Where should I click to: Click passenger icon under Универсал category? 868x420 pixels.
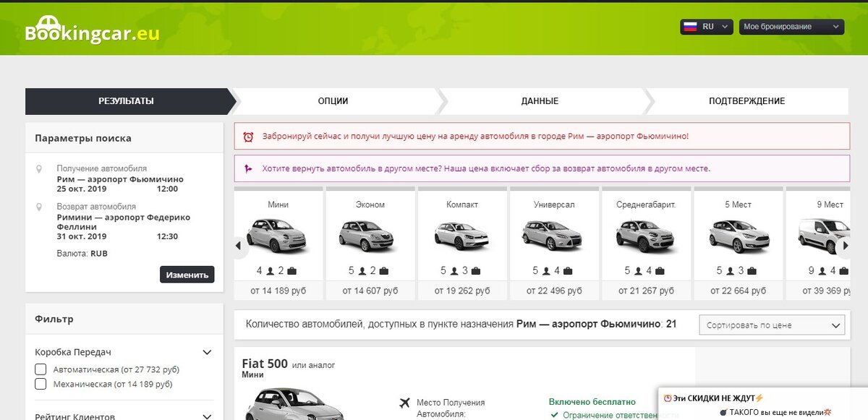pos(546,271)
